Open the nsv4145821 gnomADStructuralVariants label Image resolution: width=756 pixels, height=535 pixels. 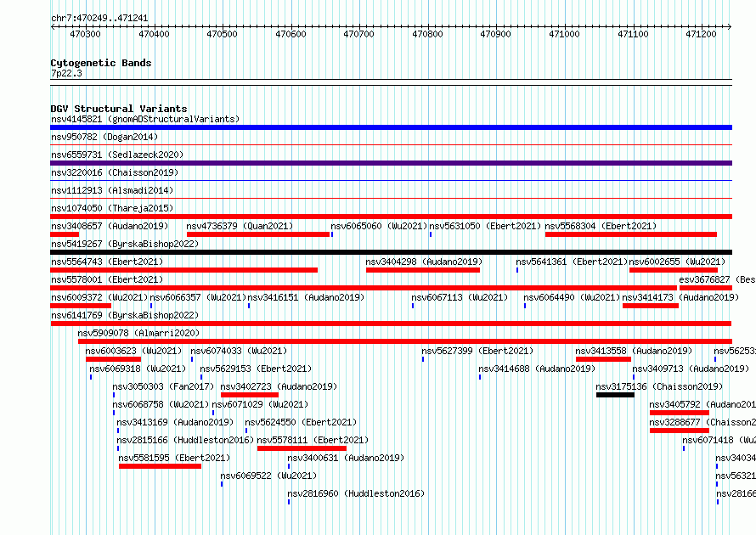click(x=145, y=119)
